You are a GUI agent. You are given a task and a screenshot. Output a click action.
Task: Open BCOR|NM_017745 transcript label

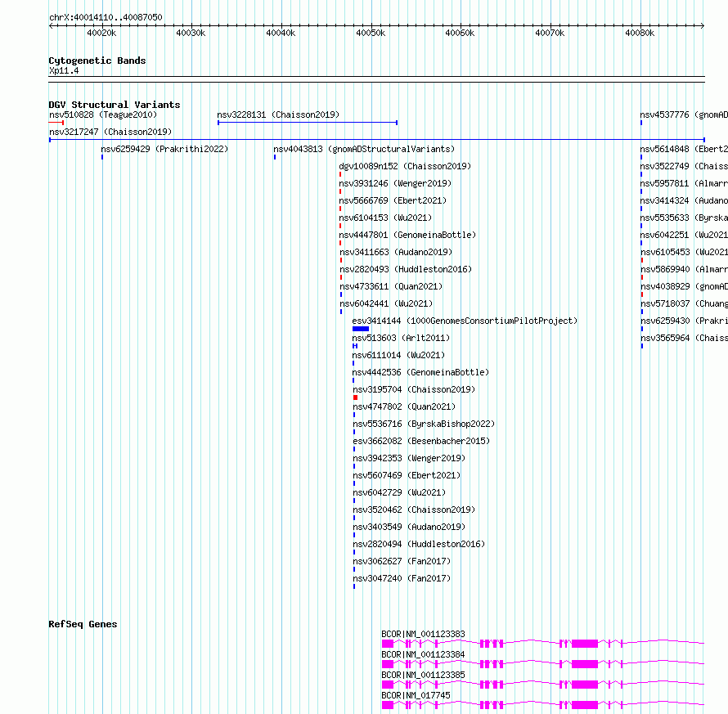point(416,695)
